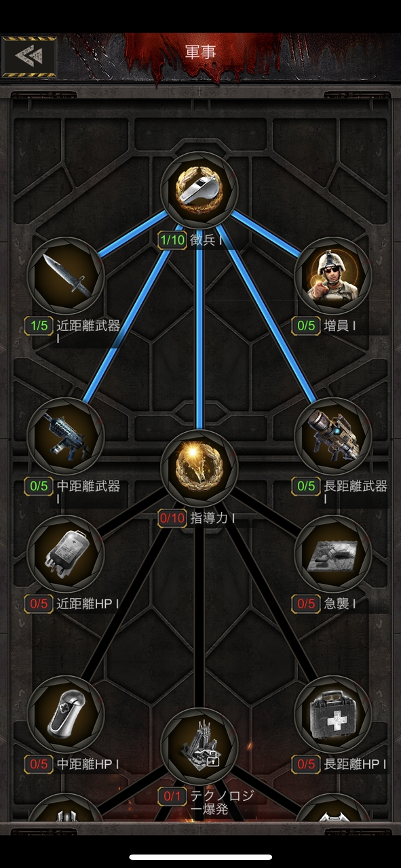401x868 pixels.
Task: Tap the 0/5 急襲 I label
Action: pos(324,603)
